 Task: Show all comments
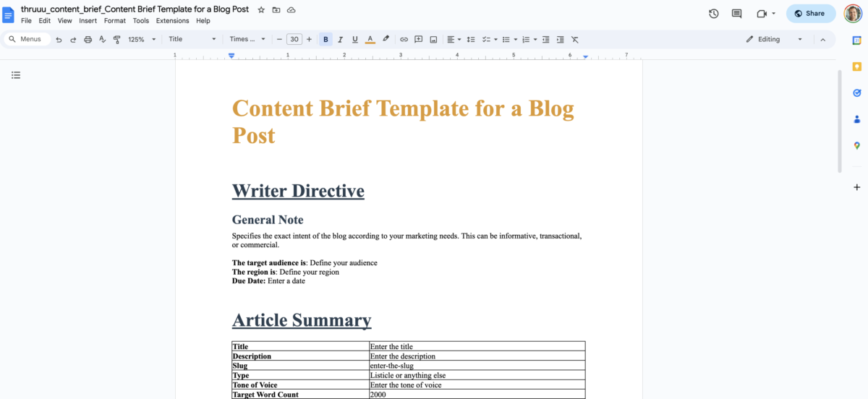737,14
